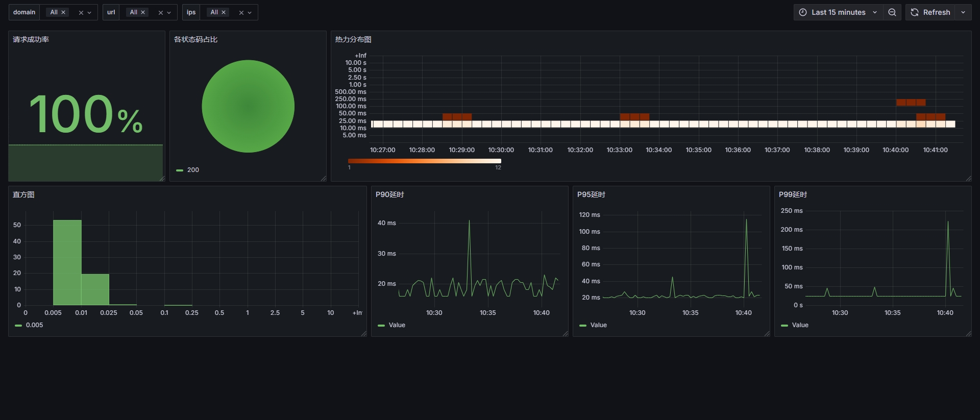Open the 请求成功率 panel title menu
This screenshot has height=420, width=980.
[x=31, y=39]
